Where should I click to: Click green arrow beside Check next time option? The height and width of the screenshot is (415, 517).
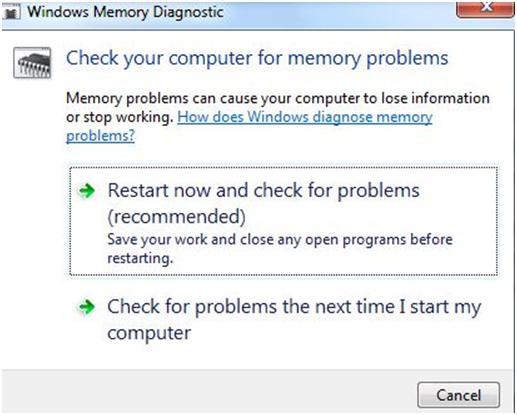tap(87, 307)
